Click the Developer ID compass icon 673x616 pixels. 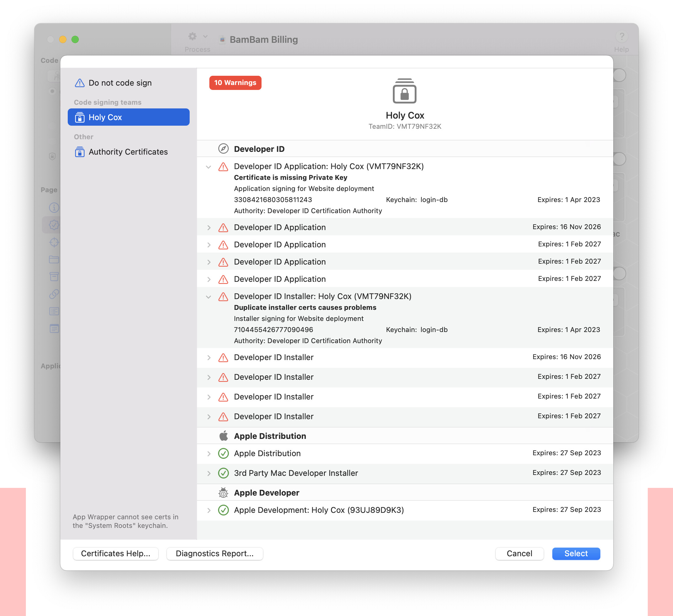click(223, 149)
